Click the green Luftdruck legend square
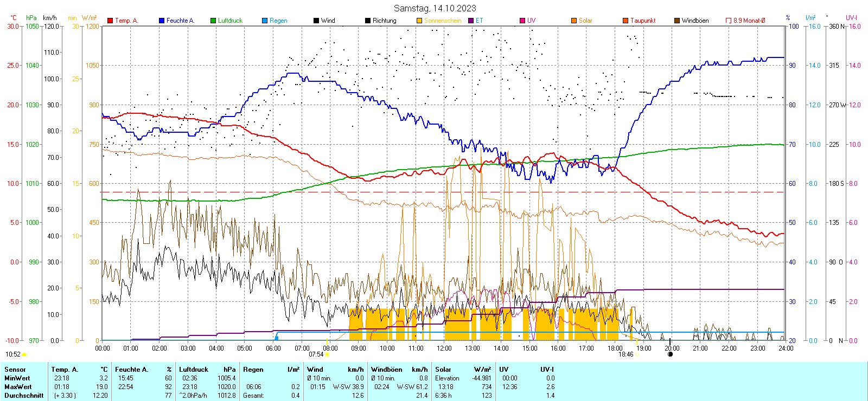This screenshot has height=401, width=868. [213, 21]
